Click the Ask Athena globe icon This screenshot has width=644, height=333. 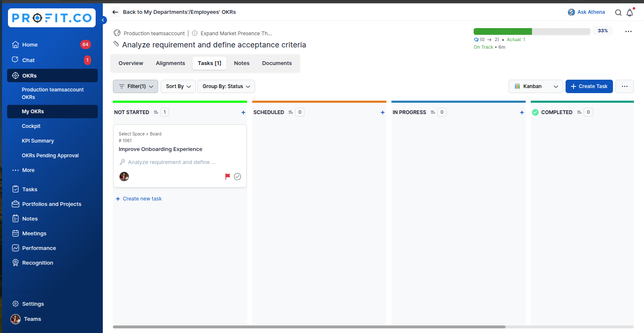coord(571,12)
